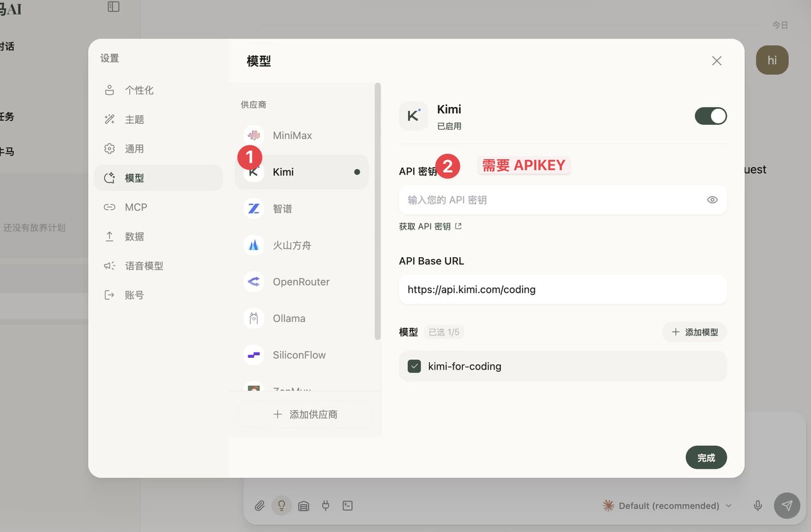Image resolution: width=811 pixels, height=532 pixels.
Task: Click the 个性化 person icon
Action: pos(110,90)
